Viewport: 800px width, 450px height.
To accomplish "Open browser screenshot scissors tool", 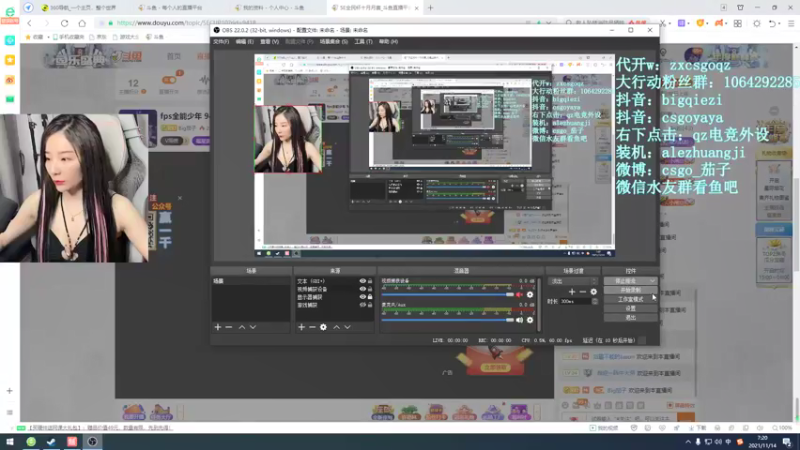I will point(662,23).
